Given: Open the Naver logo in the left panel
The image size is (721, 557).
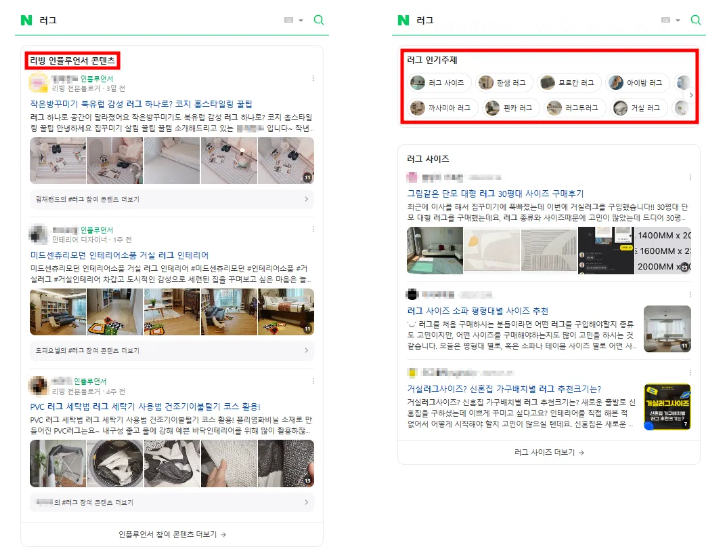Looking at the screenshot, I should click(27, 20).
